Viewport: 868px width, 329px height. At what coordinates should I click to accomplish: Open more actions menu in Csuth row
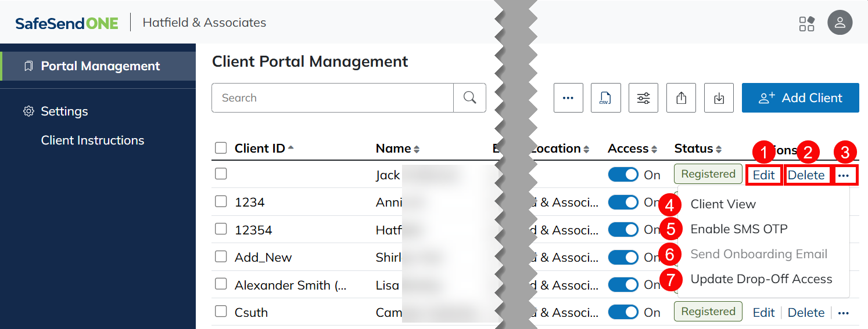pyautogui.click(x=844, y=313)
